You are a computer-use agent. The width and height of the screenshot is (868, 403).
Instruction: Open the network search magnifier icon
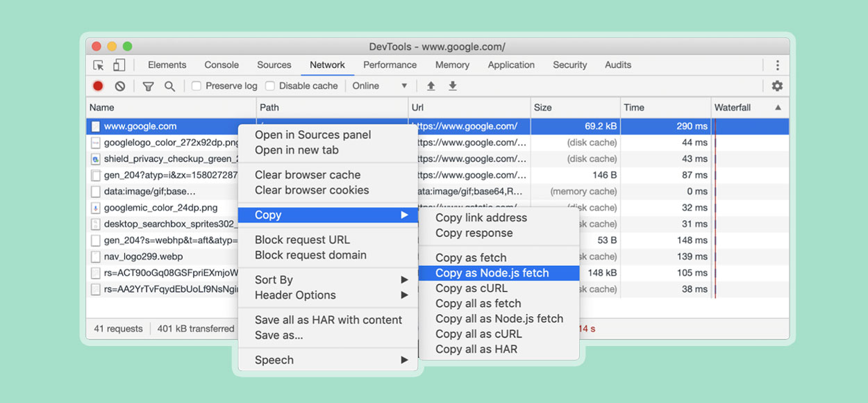tap(169, 86)
